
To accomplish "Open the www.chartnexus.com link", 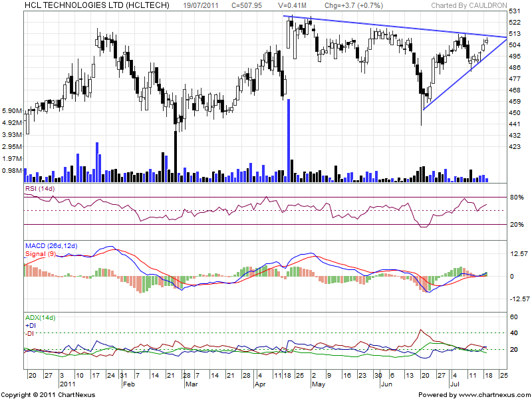I will pyautogui.click(x=491, y=394).
